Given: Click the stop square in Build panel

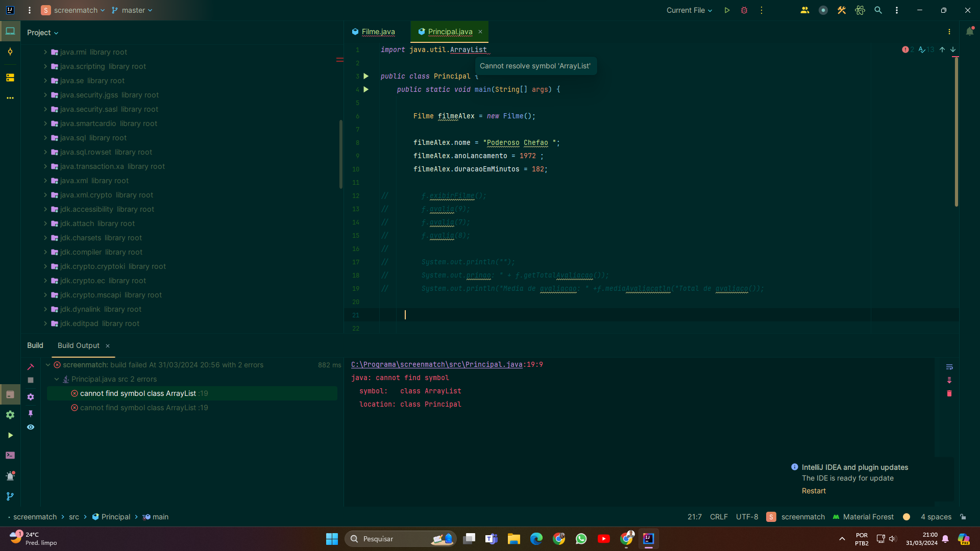Looking at the screenshot, I should click(x=31, y=380).
